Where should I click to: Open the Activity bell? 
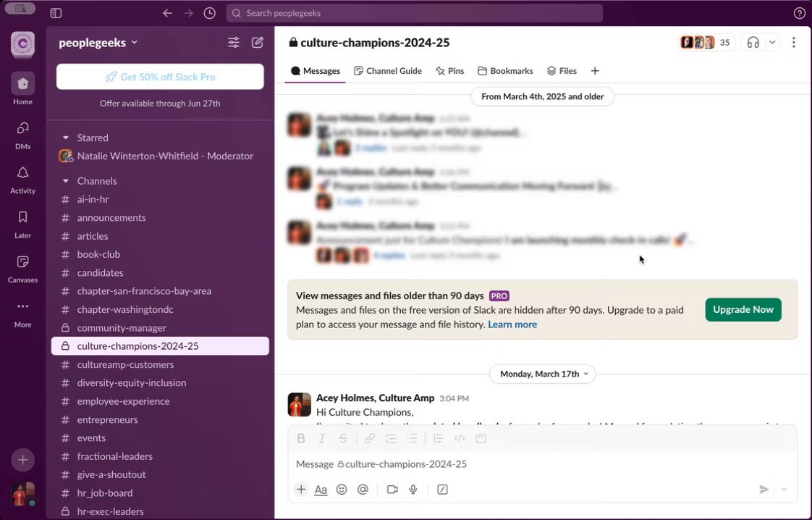click(x=22, y=180)
